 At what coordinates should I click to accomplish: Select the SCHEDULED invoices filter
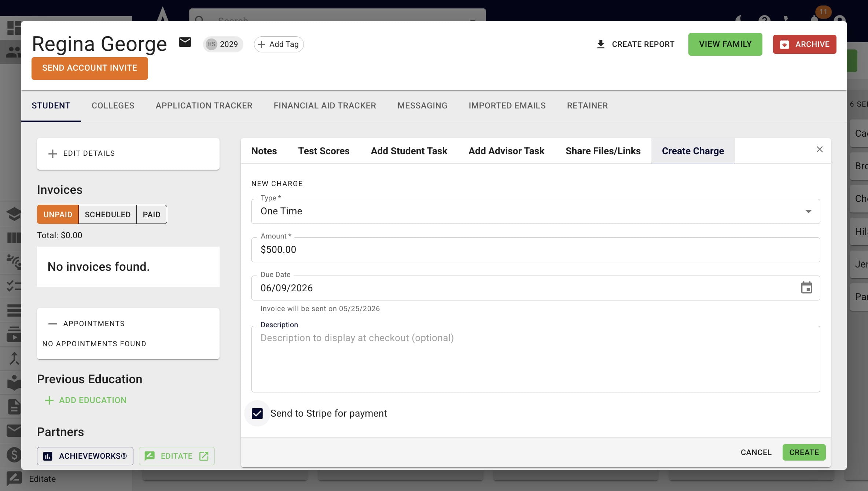click(x=107, y=214)
